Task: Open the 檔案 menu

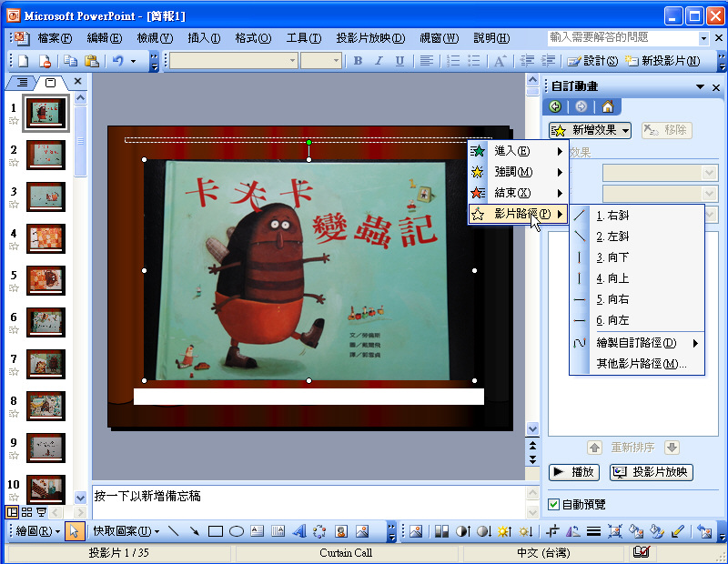Action: (55, 38)
